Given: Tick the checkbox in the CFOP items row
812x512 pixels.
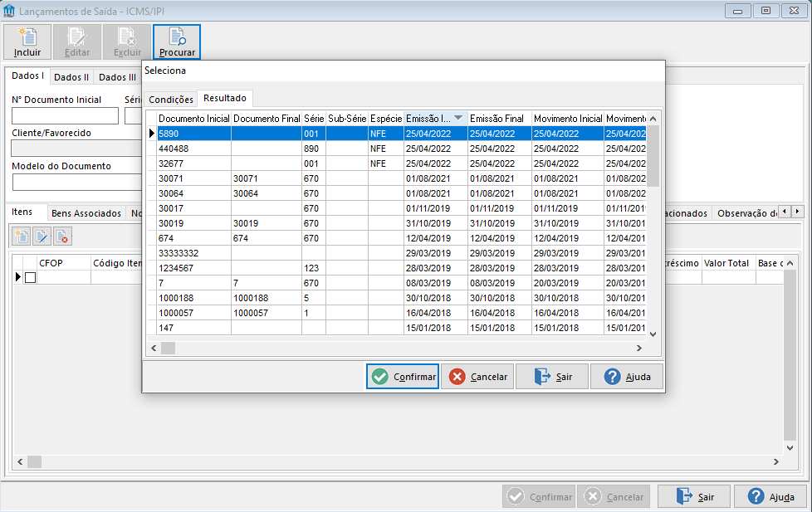Looking at the screenshot, I should click(x=31, y=277).
